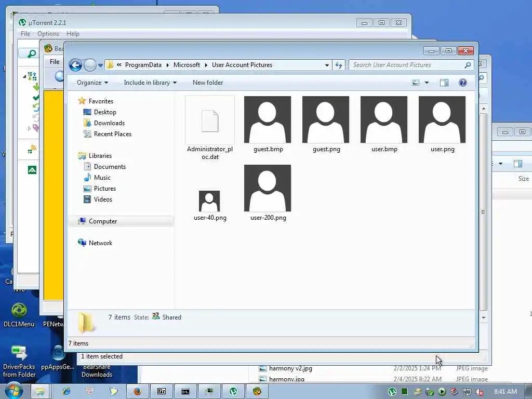Click the search magnifier icon in Explorer
The image size is (532, 399).
coord(468,65)
